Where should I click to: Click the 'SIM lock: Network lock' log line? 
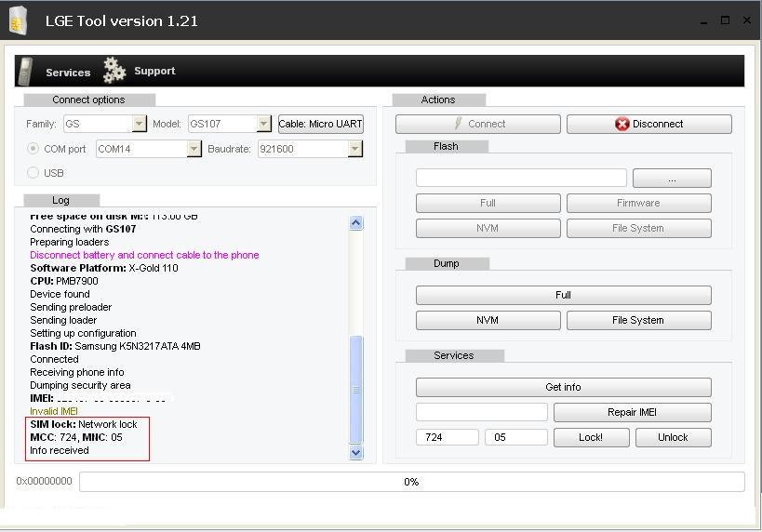click(x=84, y=425)
